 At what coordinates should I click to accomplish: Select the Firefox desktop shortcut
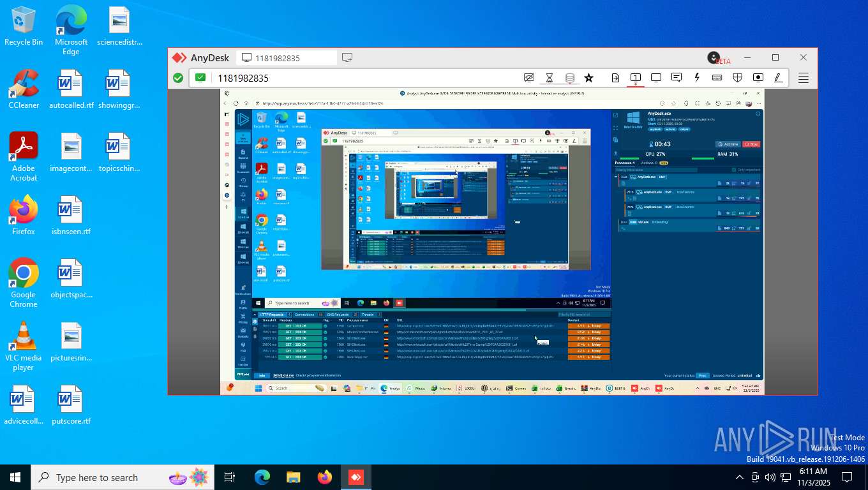click(x=24, y=216)
